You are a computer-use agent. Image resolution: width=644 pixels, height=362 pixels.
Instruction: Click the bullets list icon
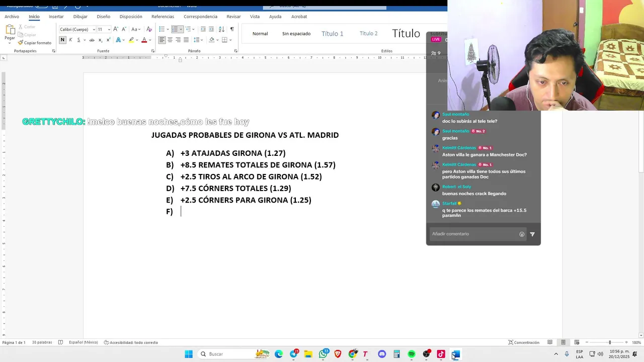[x=162, y=29]
